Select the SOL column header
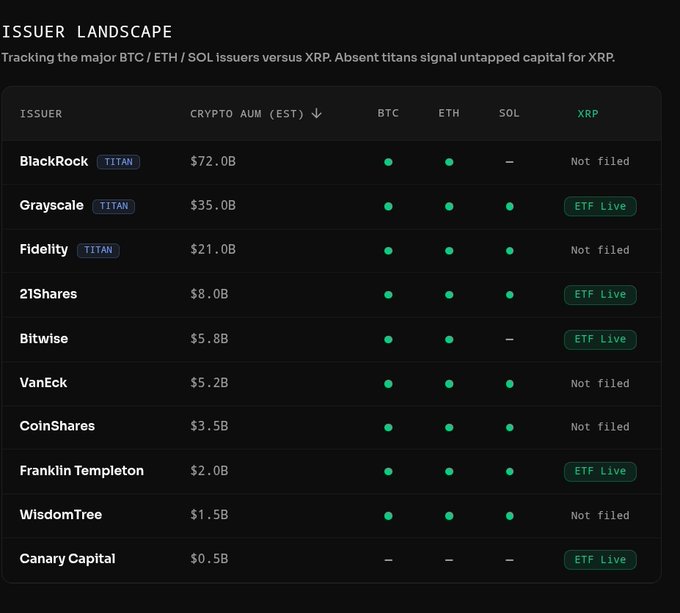680x613 pixels. 509,113
